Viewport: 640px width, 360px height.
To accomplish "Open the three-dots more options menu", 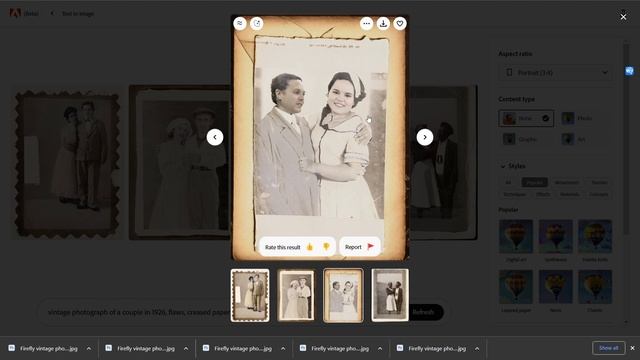I will pos(367,23).
